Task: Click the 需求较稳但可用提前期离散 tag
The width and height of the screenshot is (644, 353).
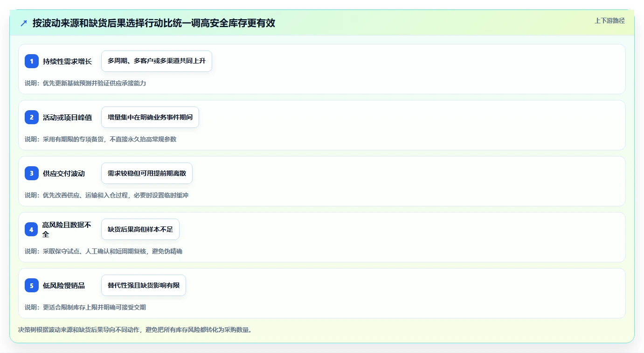Action: click(x=147, y=173)
